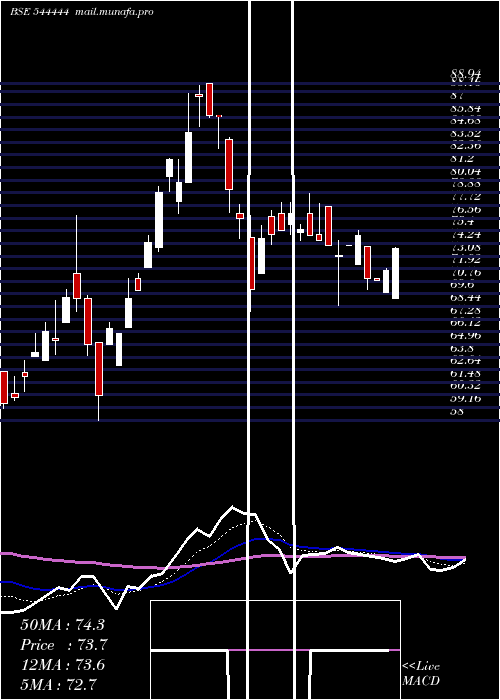The height and width of the screenshot is (700, 500).
Task: Click the 76.56 price axis label
Action: (x=465, y=210)
